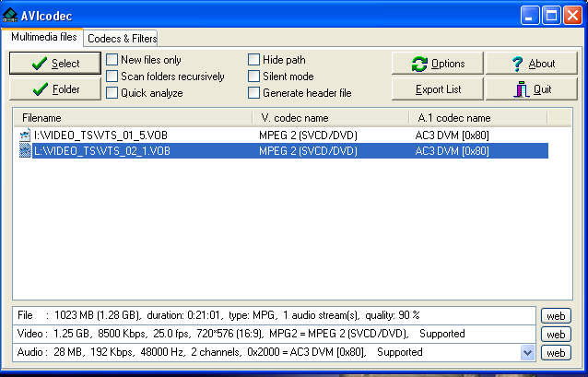Screen dimensions: 588x377
Task: Click the file icon next to VTS_01_5.VOB
Action: (25, 135)
